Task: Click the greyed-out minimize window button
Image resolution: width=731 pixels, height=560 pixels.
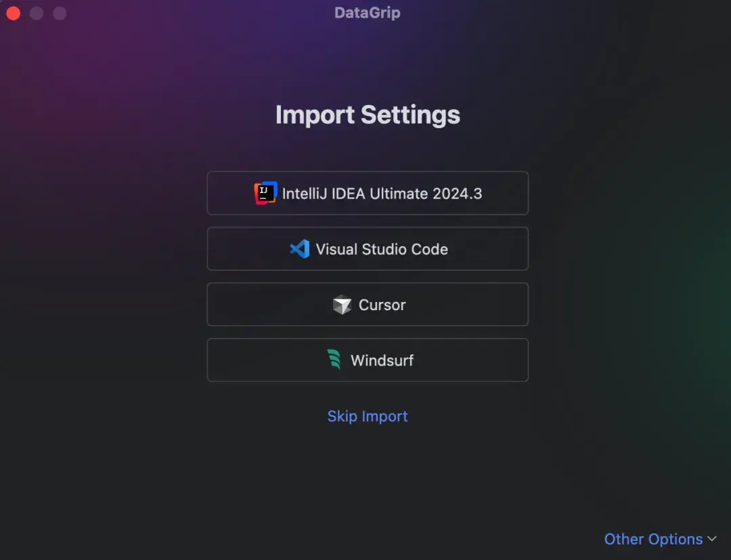Action: pos(37,13)
